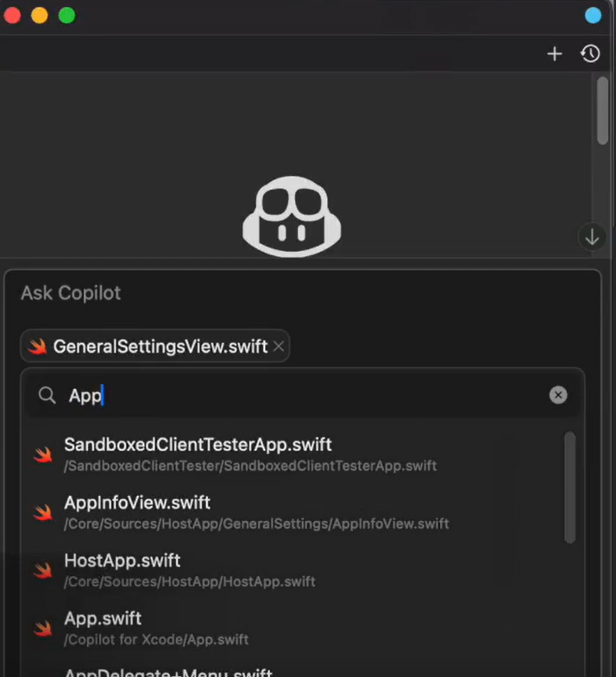Click the file results list scrollbar

coord(569,487)
